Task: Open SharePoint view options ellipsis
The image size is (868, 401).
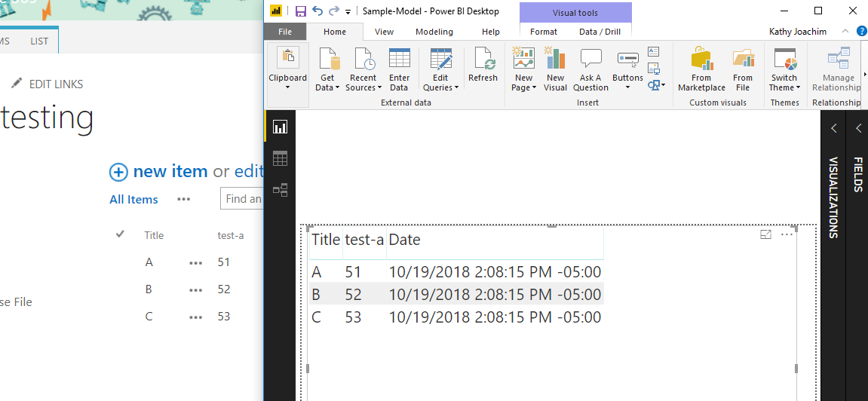Action: click(x=184, y=199)
